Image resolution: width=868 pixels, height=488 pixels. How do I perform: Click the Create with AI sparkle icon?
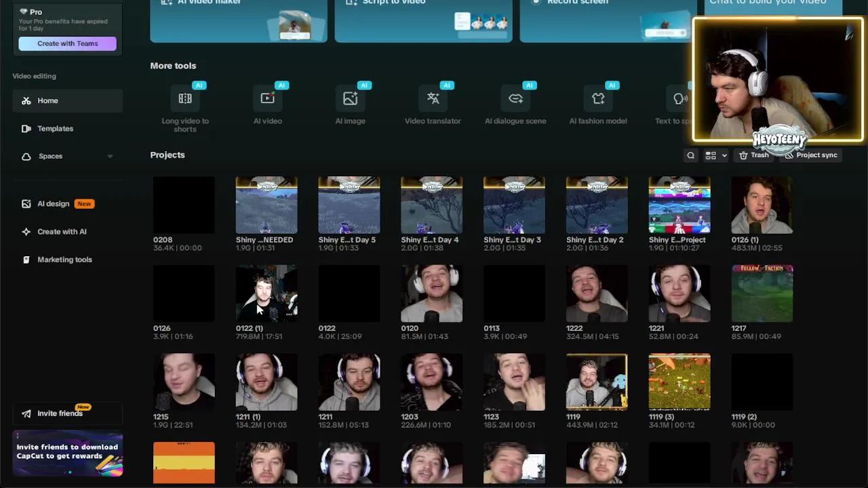[x=26, y=231]
